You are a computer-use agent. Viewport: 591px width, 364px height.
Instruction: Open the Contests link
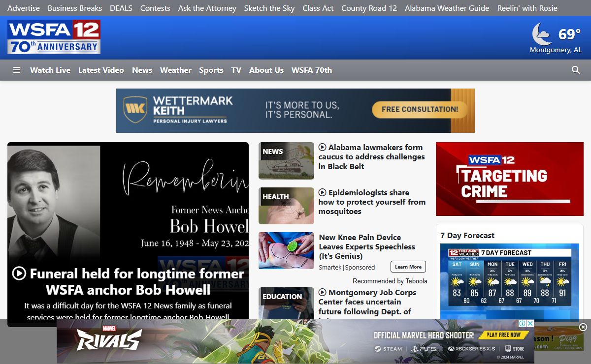[155, 8]
